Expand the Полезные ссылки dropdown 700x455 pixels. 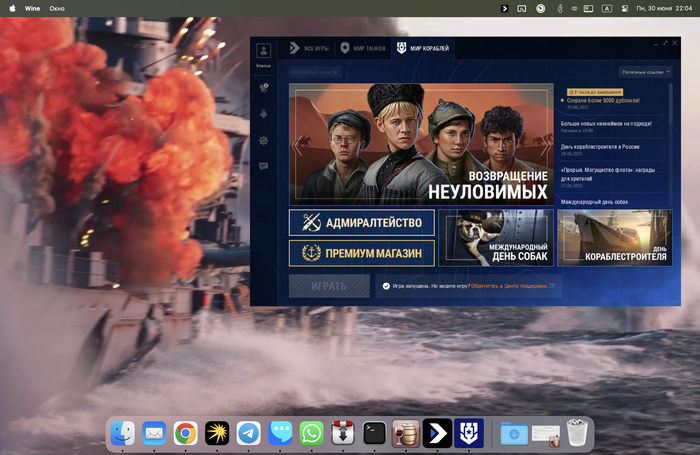646,72
